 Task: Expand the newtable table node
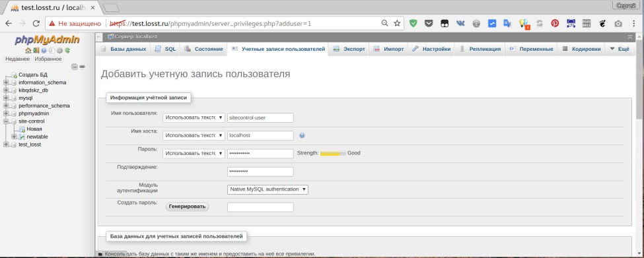(14, 137)
